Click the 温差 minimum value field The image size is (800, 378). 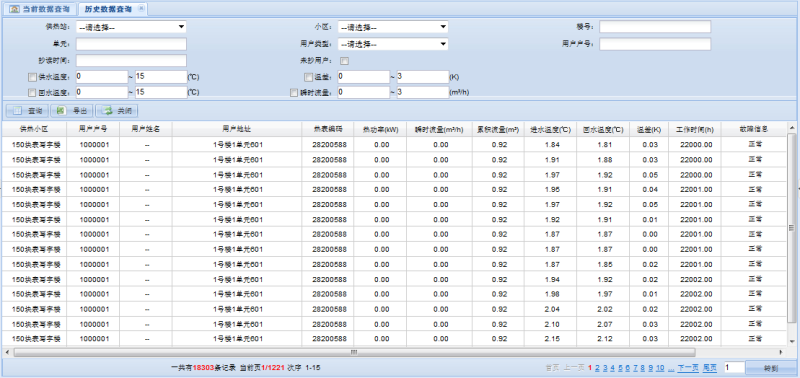(364, 77)
